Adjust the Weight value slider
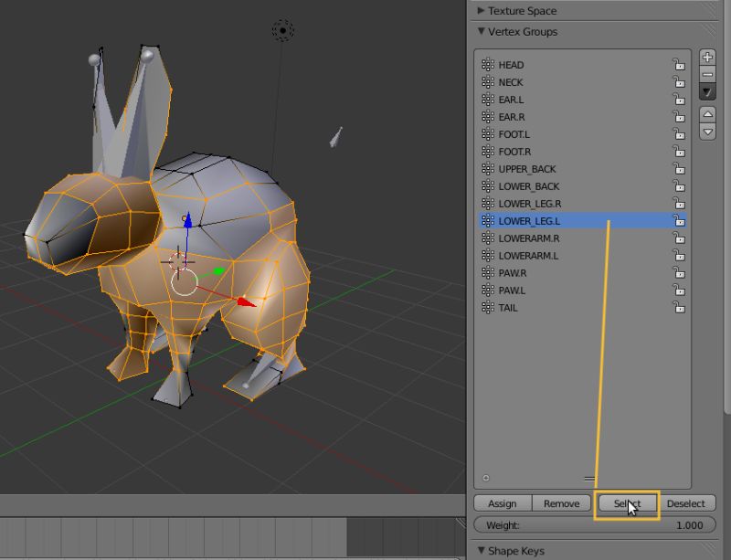This screenshot has height=560, width=731. point(585,525)
